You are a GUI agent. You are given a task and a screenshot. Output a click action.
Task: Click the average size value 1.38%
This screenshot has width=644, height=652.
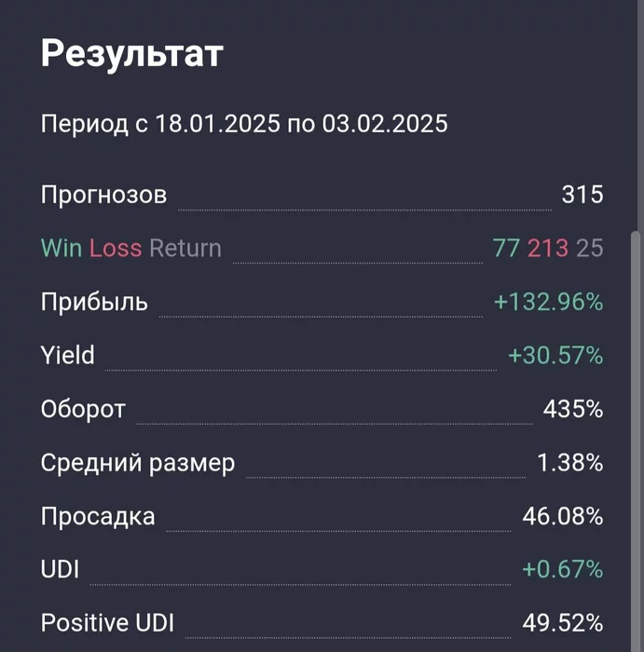point(570,463)
